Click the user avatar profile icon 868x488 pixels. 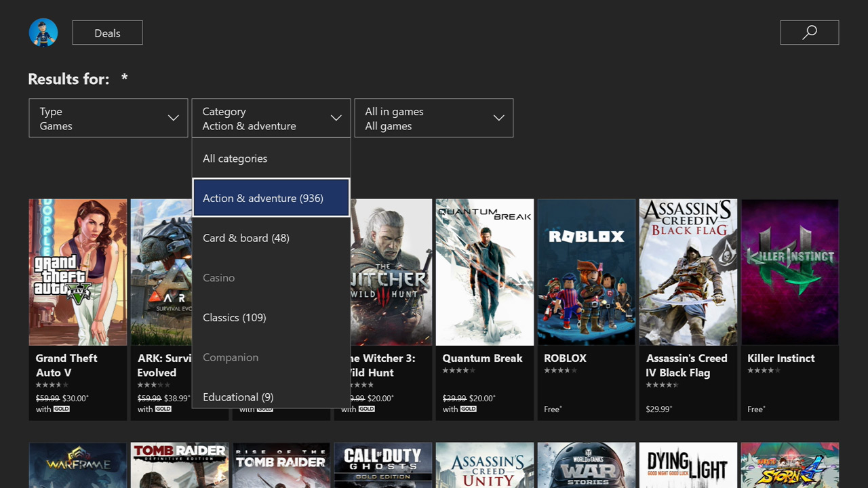click(43, 32)
